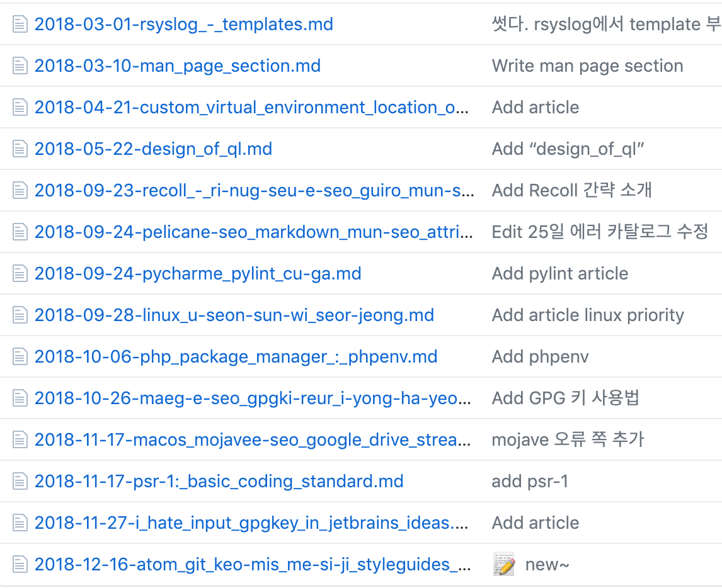The image size is (722, 588).
Task: Click file icon beside rsyslog templates file
Action: pos(20,25)
